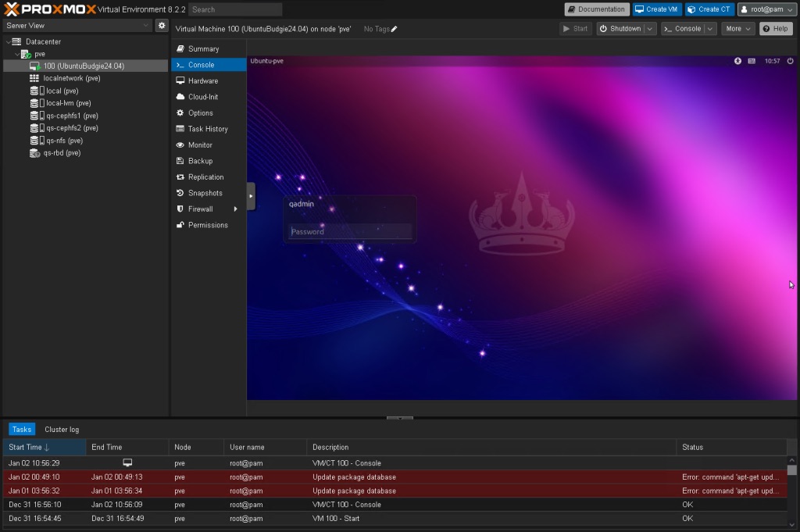Click the Documentation button
This screenshot has width=800, height=532.
click(x=597, y=9)
